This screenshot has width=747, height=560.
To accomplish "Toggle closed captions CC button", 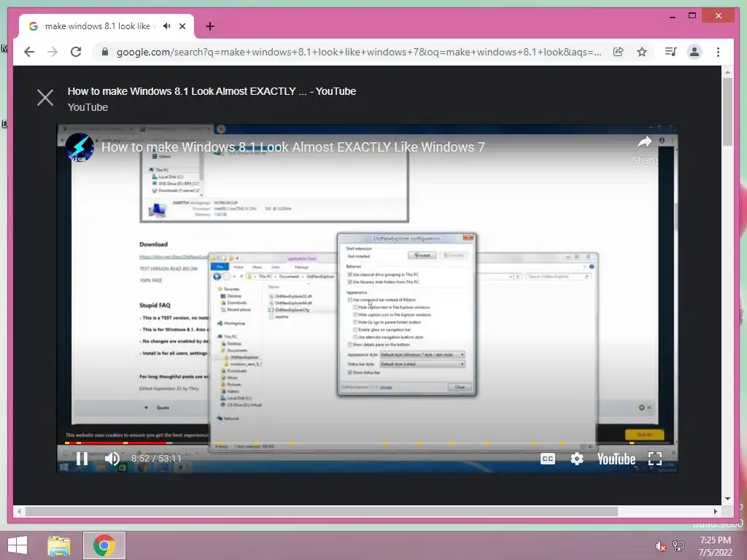I will coord(548,459).
